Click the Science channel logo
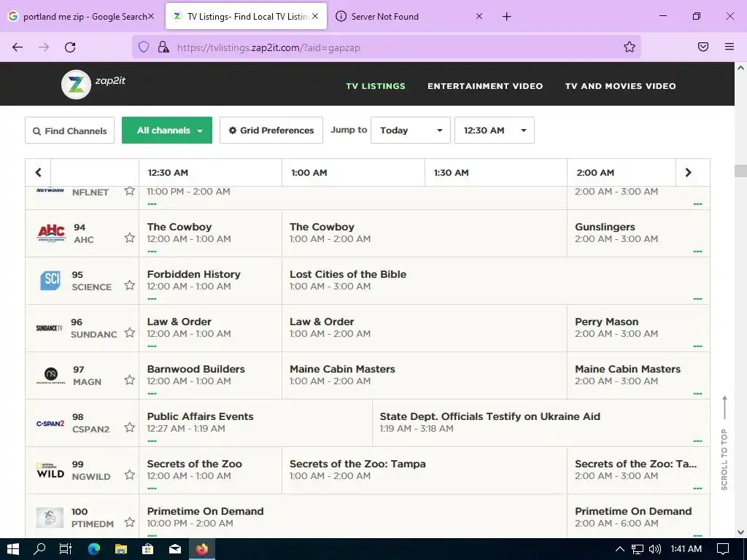This screenshot has width=747, height=560. coord(50,281)
